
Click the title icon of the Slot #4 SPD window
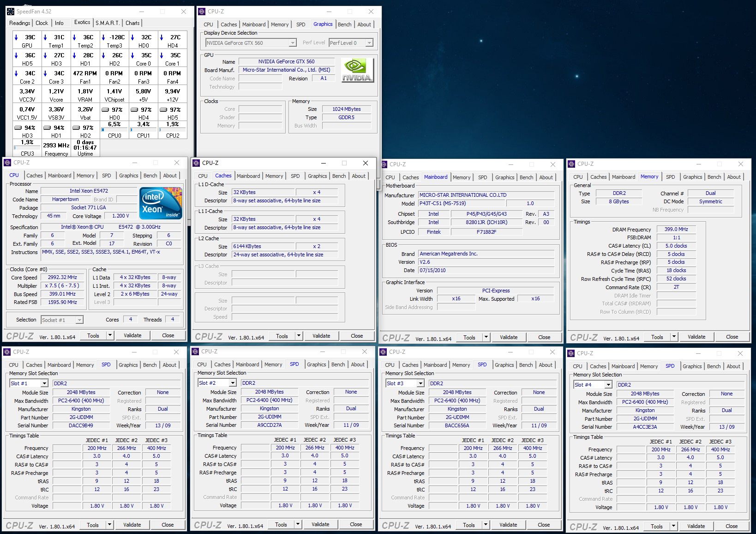tap(571, 353)
